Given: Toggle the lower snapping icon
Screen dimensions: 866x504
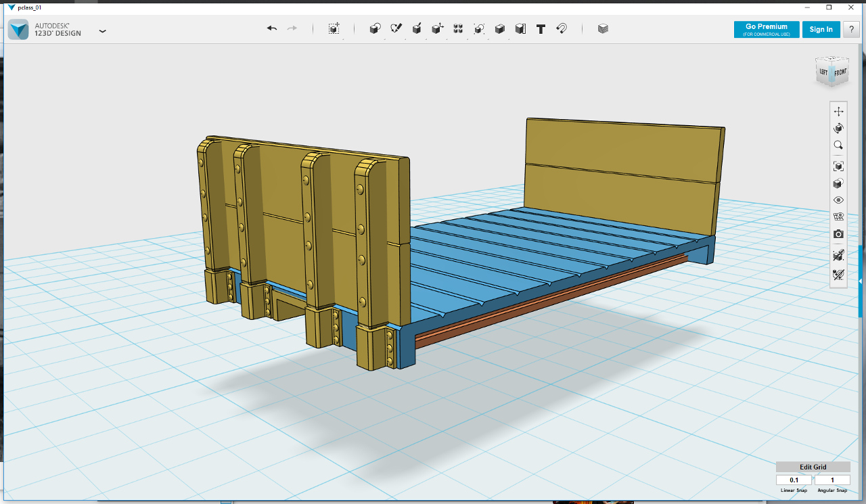Looking at the screenshot, I should tap(838, 275).
